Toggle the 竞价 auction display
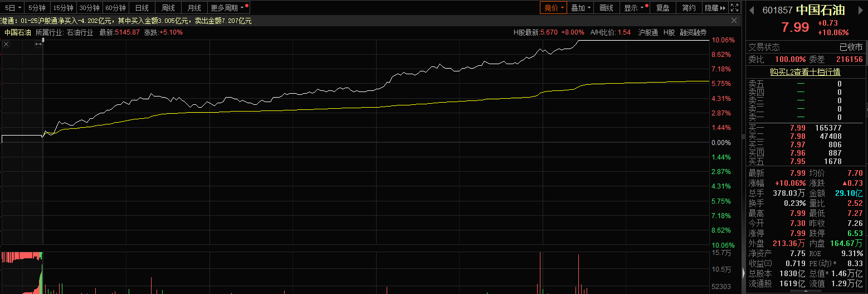This screenshot has height=294, width=868. tap(553, 8)
